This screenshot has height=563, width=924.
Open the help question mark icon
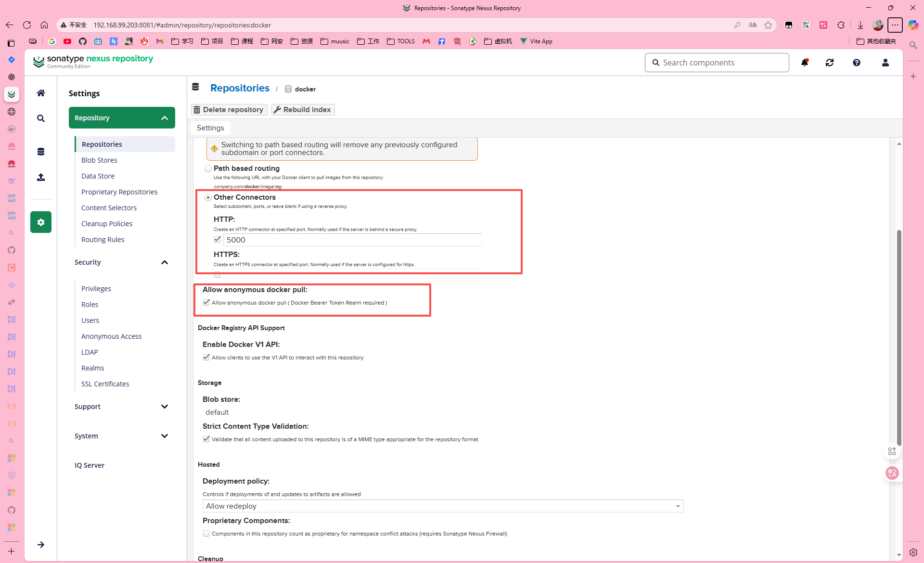click(857, 63)
